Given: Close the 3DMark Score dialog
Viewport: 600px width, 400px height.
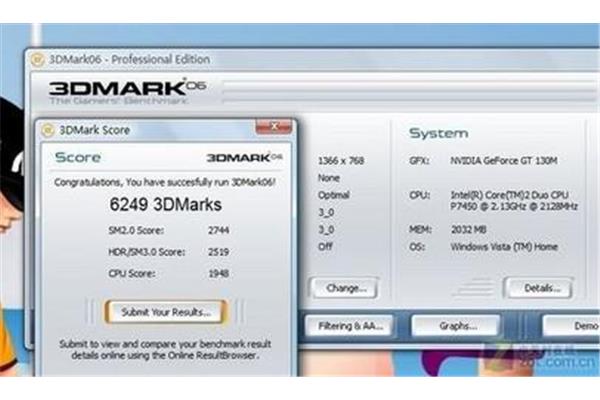Looking at the screenshot, I should 274,126.
